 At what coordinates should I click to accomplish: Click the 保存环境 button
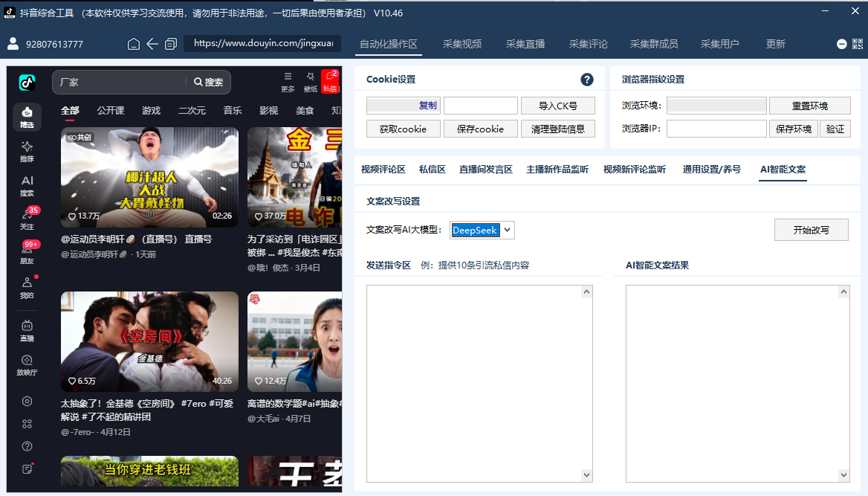793,129
